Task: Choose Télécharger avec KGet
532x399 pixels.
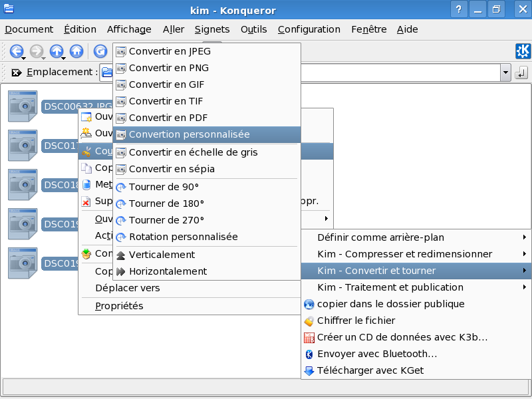Action: (416, 370)
